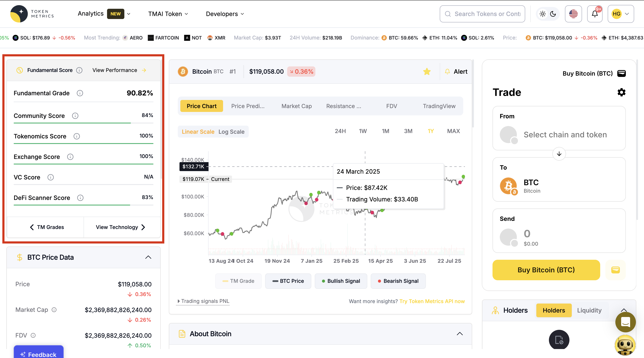Viewport: 644px width, 358px height.
Task: Click Tokenomics Score info icon
Action: coord(76,136)
